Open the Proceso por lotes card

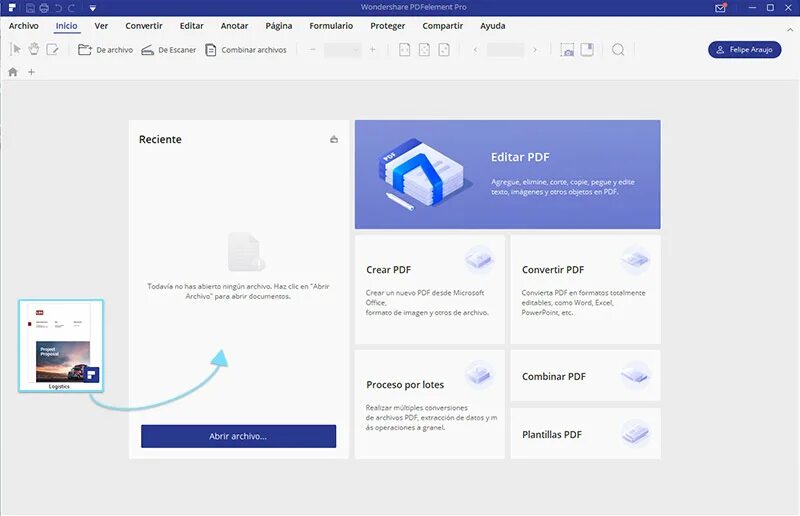(430, 404)
